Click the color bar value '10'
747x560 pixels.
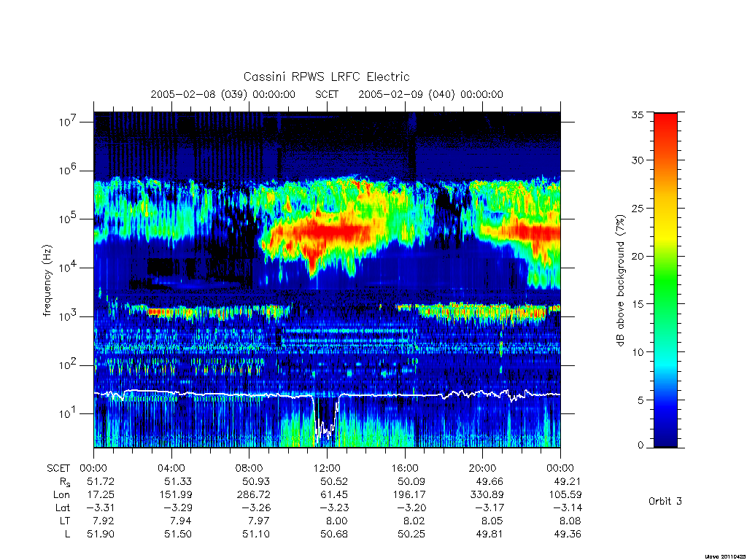pos(637,352)
